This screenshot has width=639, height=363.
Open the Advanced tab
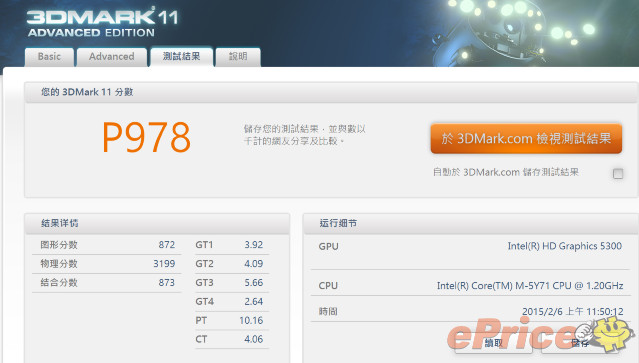click(112, 57)
